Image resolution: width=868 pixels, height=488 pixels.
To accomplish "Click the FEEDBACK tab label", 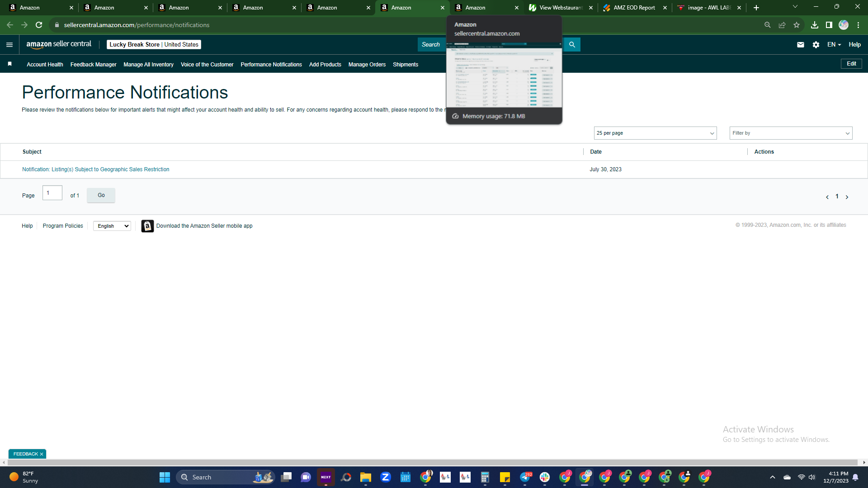I will pyautogui.click(x=26, y=454).
